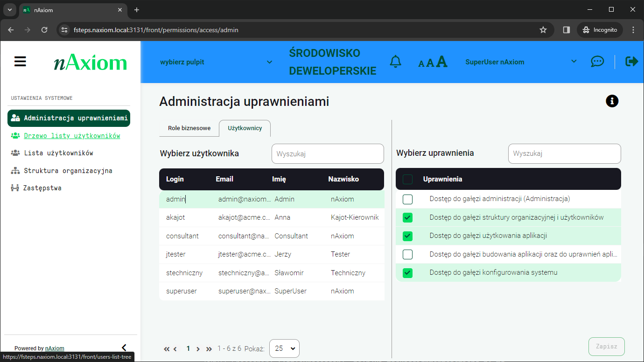Click the logout arrow icon
Image resolution: width=644 pixels, height=362 pixels.
[x=631, y=62]
